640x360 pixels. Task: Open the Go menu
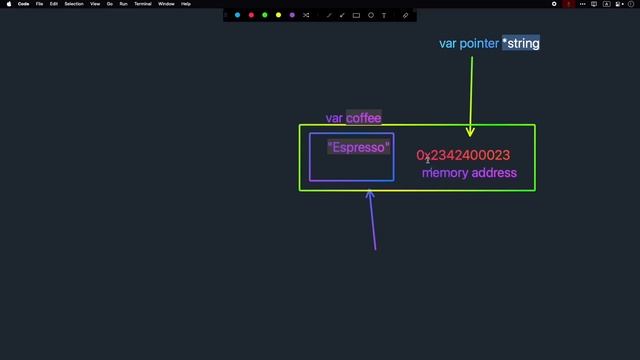110,4
